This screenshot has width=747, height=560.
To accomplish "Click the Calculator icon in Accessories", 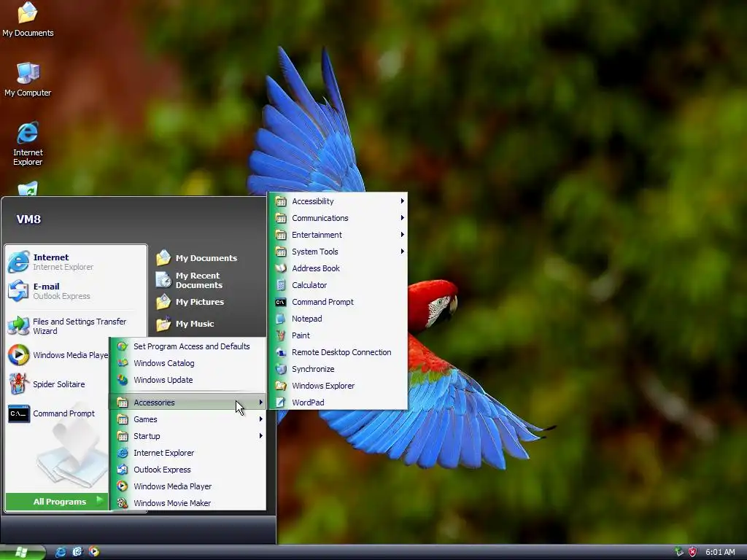I will click(x=281, y=285).
